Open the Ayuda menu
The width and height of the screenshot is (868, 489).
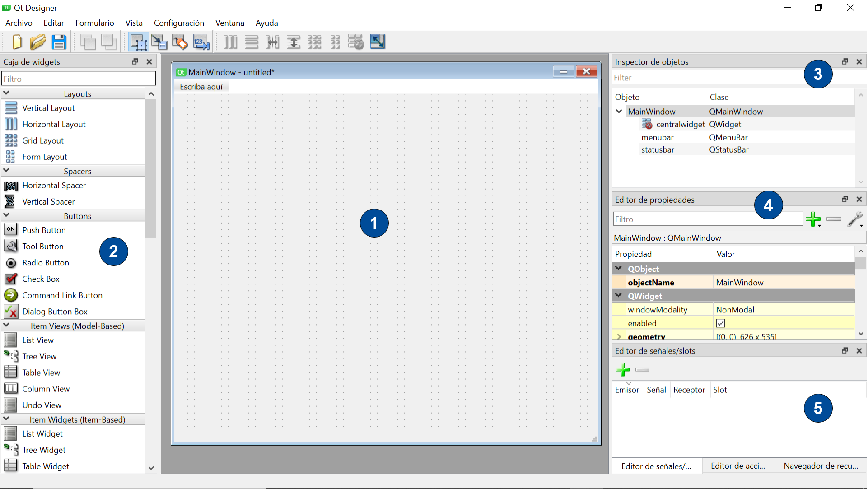(267, 23)
